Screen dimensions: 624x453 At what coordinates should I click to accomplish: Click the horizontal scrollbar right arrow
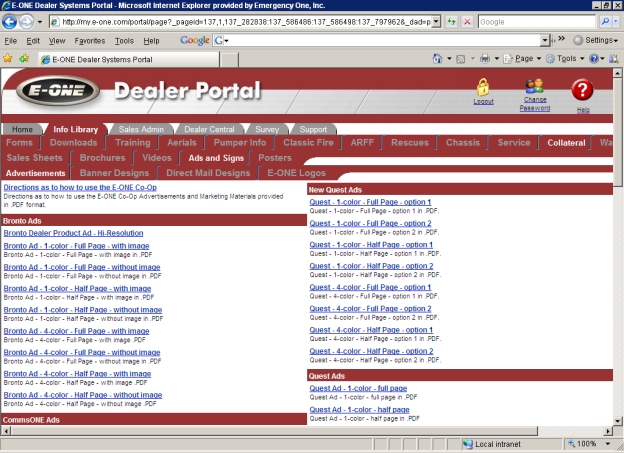pos(608,431)
